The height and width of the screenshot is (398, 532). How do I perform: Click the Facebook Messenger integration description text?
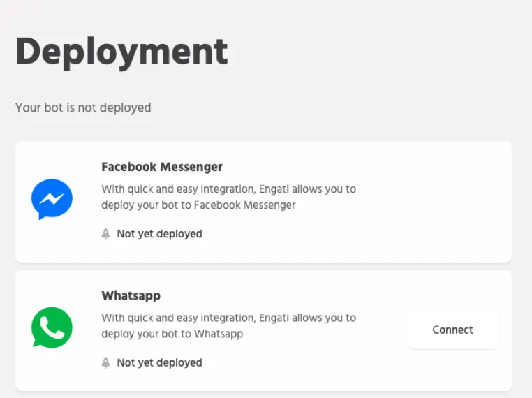[x=228, y=197]
